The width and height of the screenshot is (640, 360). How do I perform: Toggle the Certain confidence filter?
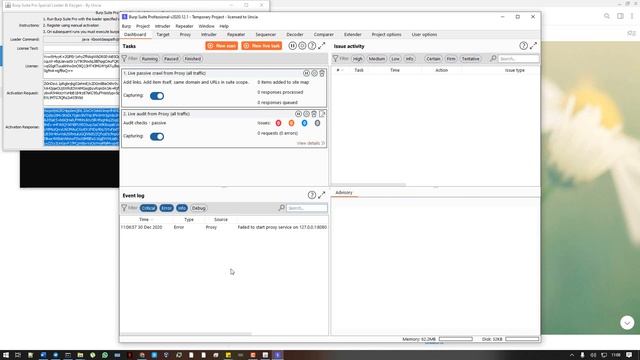[x=433, y=59]
